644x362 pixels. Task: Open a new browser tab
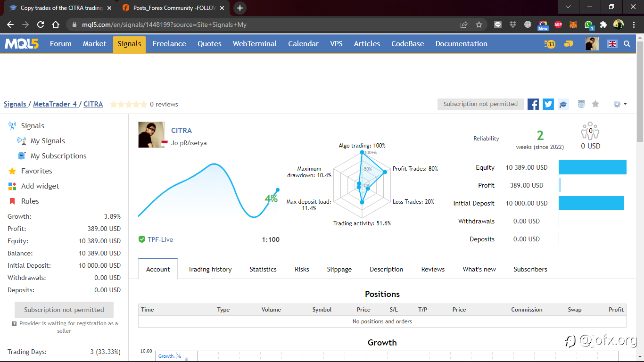pos(240,8)
